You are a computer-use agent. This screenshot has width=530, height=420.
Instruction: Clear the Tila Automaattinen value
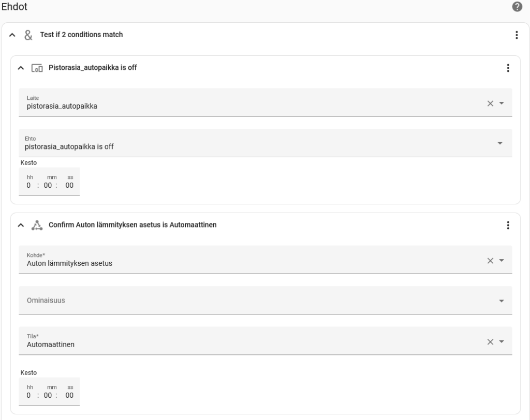[490, 341]
